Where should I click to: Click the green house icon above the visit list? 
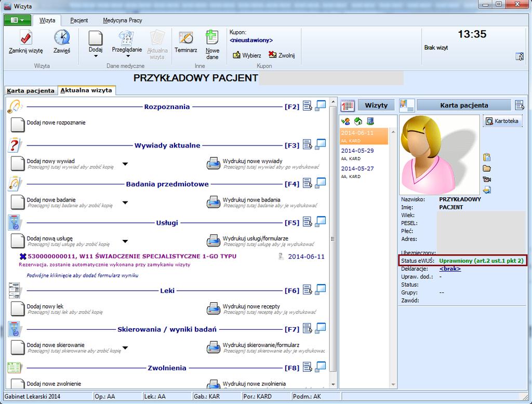coord(358,121)
